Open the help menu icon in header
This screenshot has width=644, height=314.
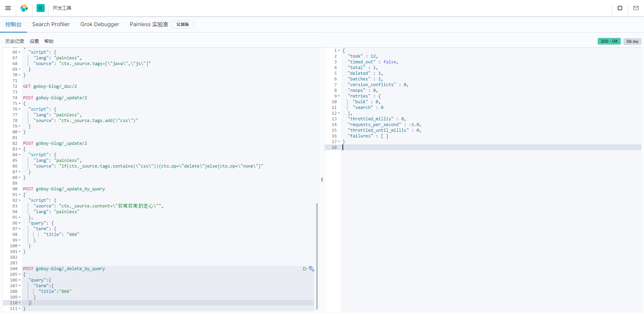(x=620, y=8)
